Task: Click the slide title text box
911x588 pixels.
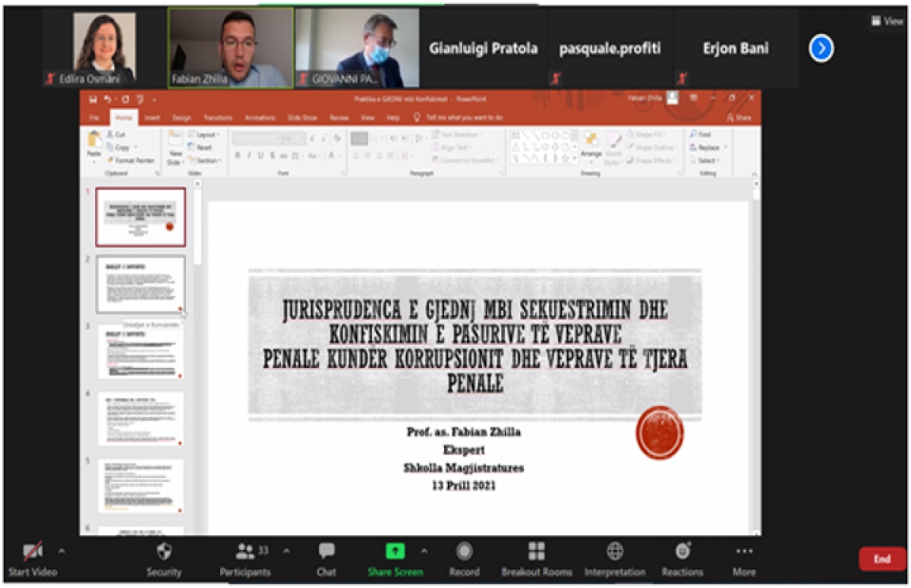Action: click(475, 345)
